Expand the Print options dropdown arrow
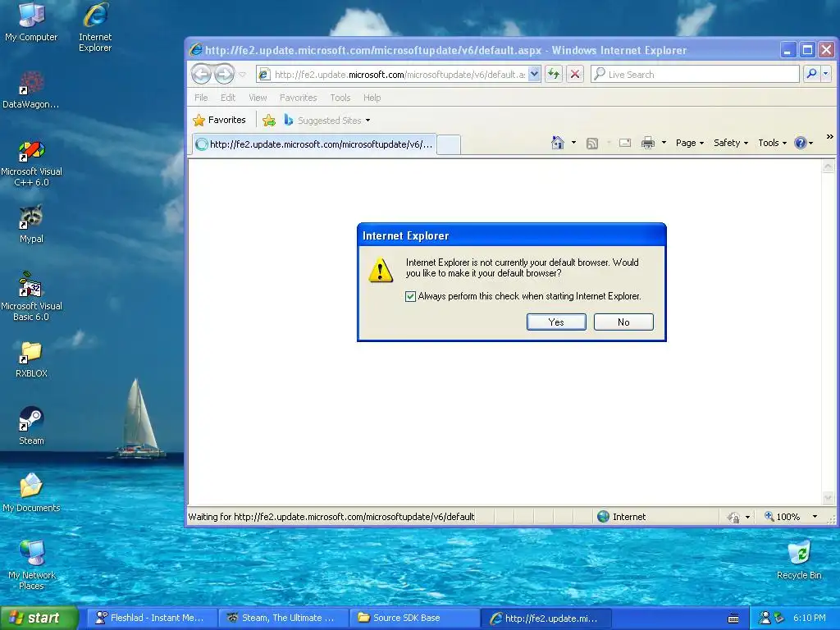840x630 pixels. (x=664, y=143)
